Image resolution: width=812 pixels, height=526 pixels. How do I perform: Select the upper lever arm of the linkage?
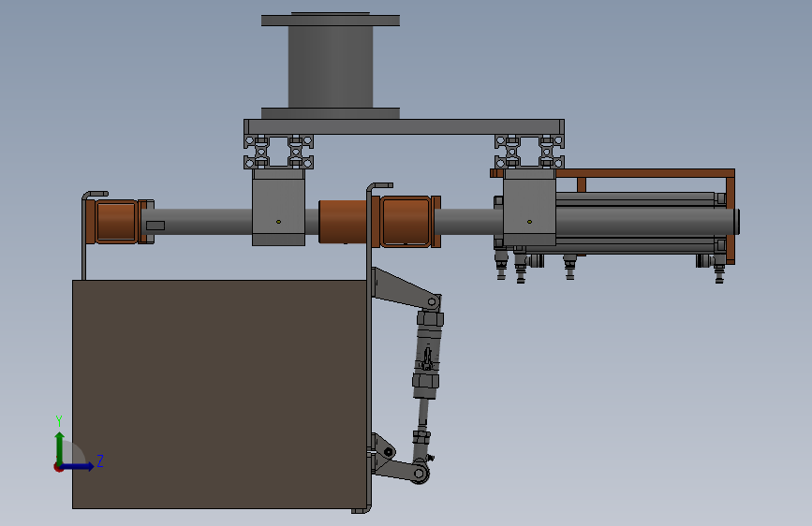pyautogui.click(x=405, y=290)
